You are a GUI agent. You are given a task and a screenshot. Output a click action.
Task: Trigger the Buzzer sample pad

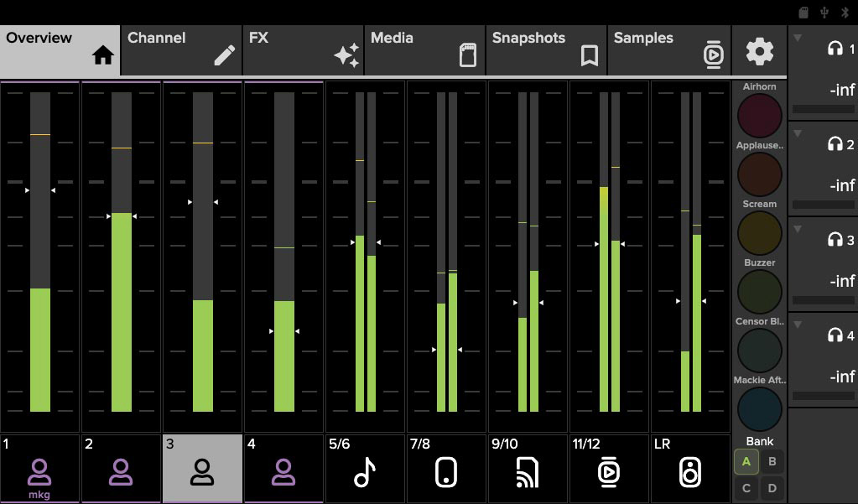point(759,292)
